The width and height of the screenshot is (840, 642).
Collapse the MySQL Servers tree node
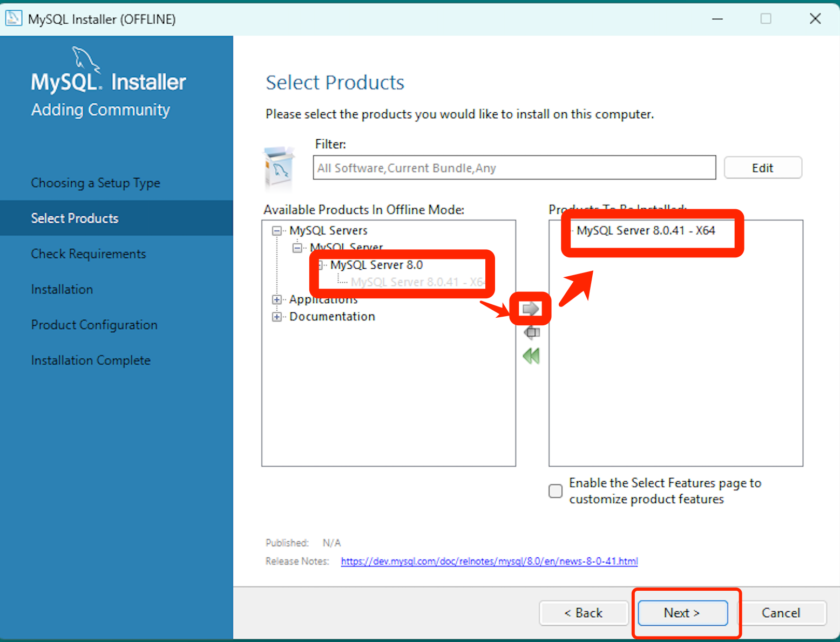pos(277,231)
